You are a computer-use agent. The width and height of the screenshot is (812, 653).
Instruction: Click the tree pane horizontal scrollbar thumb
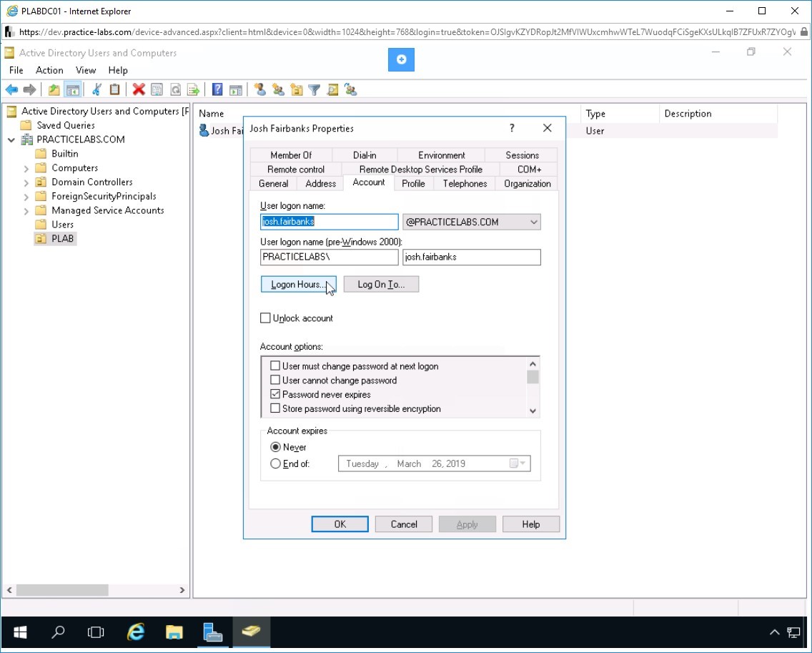coord(62,590)
